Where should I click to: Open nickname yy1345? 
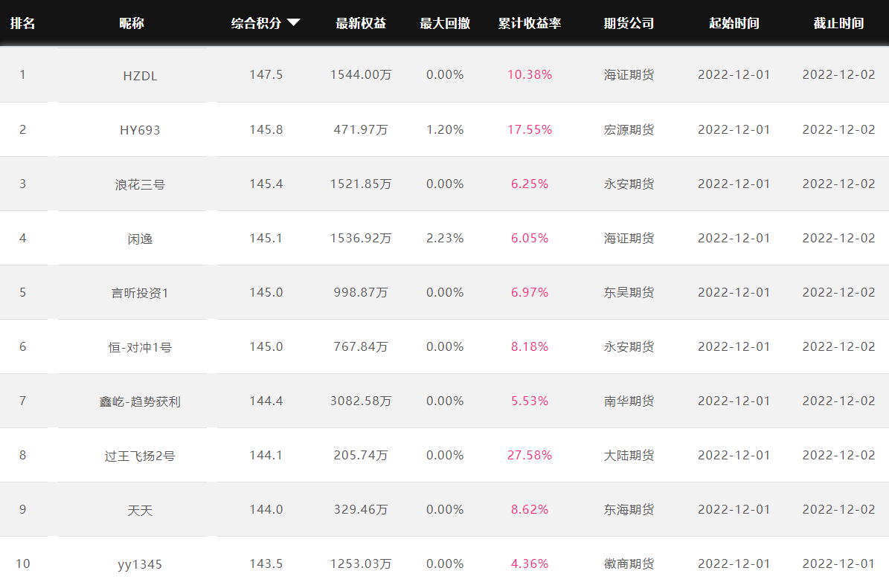point(140,565)
